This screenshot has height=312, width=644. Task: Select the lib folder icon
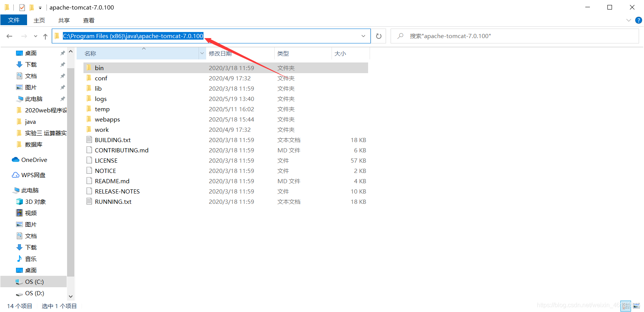point(89,88)
